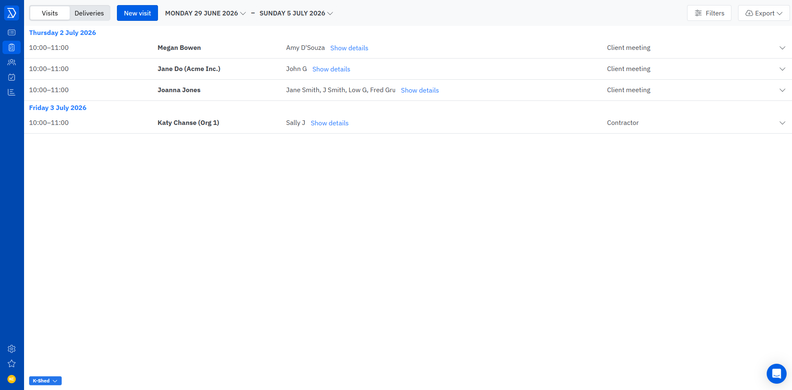Open the Monday 29 June 2026 date picker
The image size is (792, 390).
(205, 14)
